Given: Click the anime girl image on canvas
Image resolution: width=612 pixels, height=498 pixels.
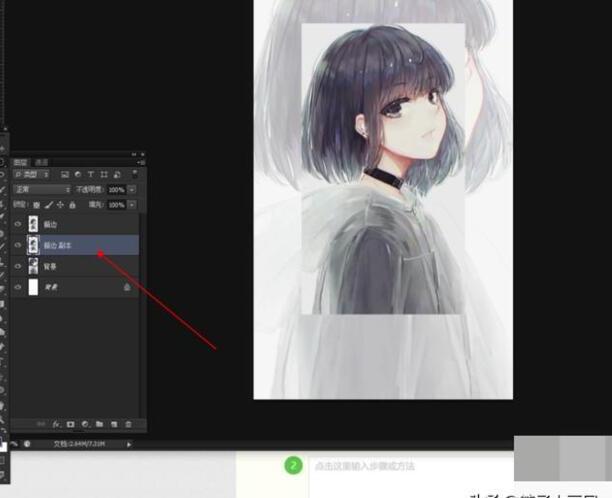Looking at the screenshot, I should [x=383, y=199].
